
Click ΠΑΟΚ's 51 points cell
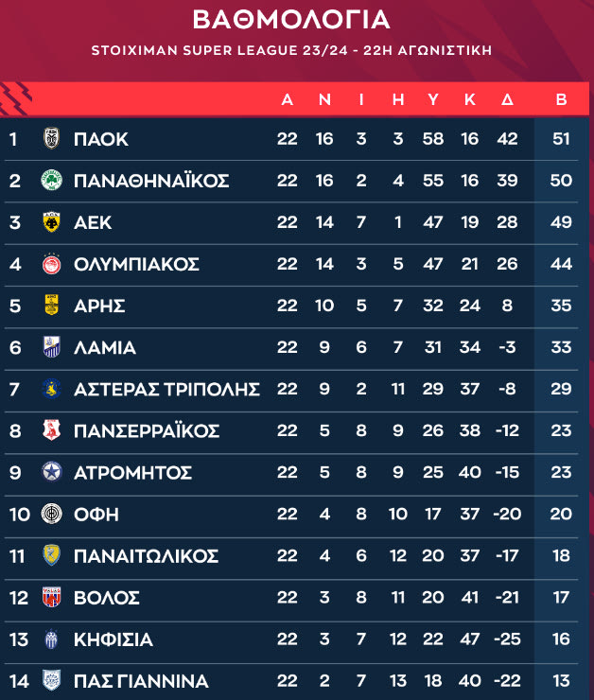click(x=561, y=139)
